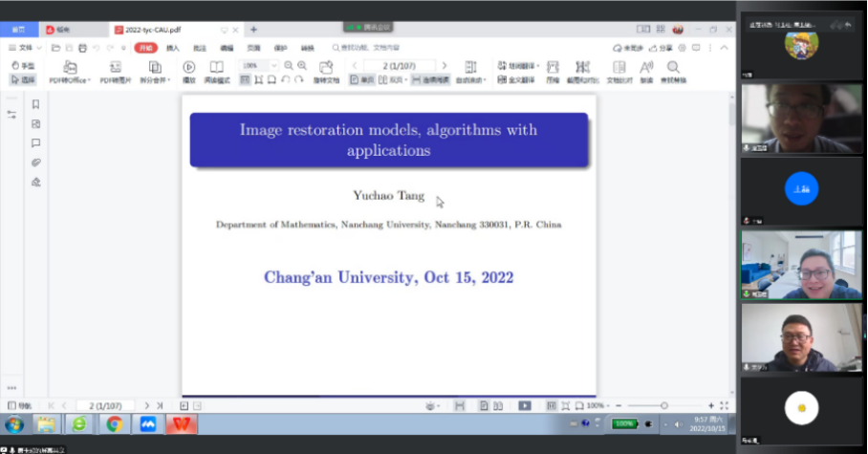Open the comments panel in sidebar
The width and height of the screenshot is (868, 454).
click(x=35, y=143)
